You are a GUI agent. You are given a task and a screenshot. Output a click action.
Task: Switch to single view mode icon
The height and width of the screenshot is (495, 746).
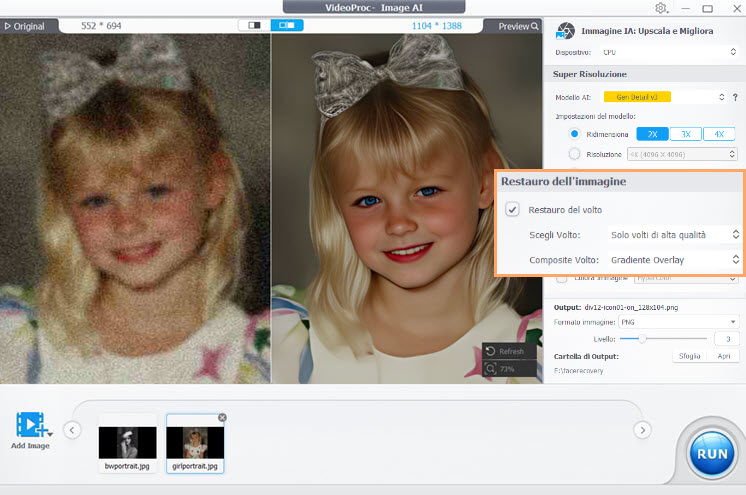coord(254,25)
